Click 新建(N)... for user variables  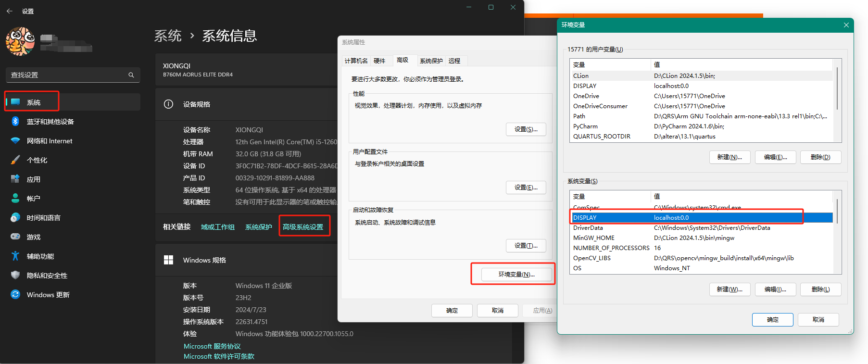729,157
